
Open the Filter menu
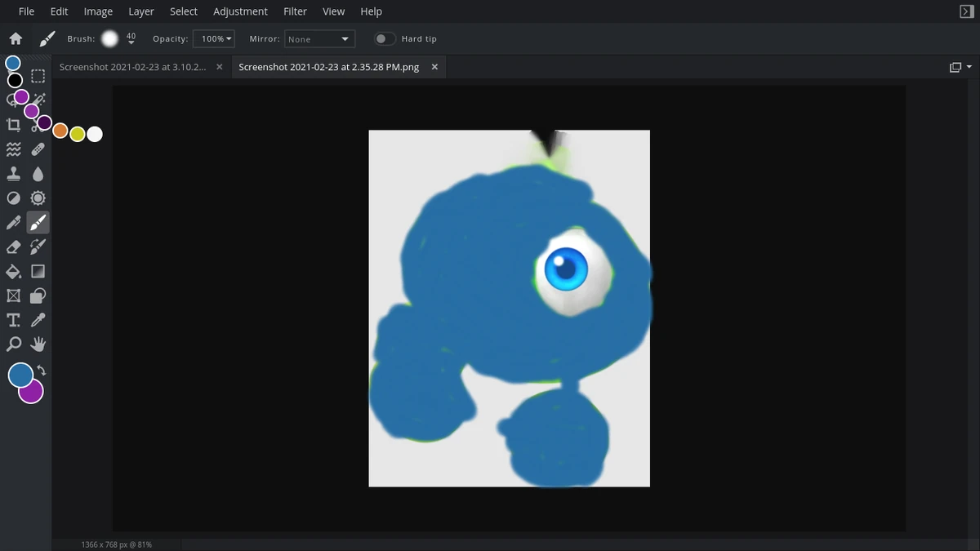point(295,11)
